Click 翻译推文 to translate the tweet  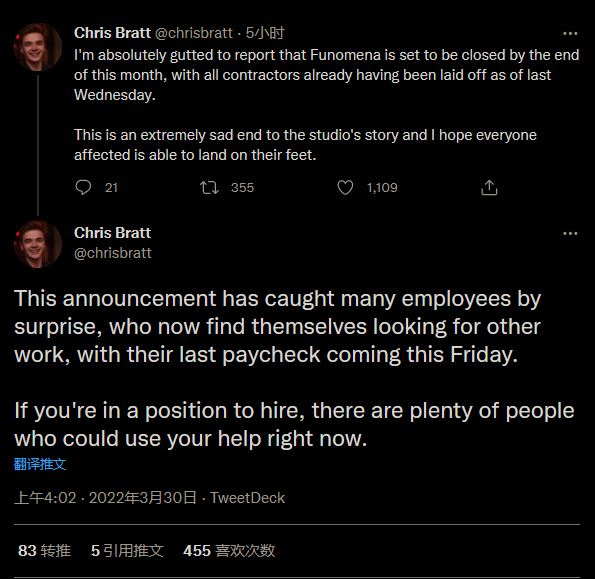[x=40, y=464]
